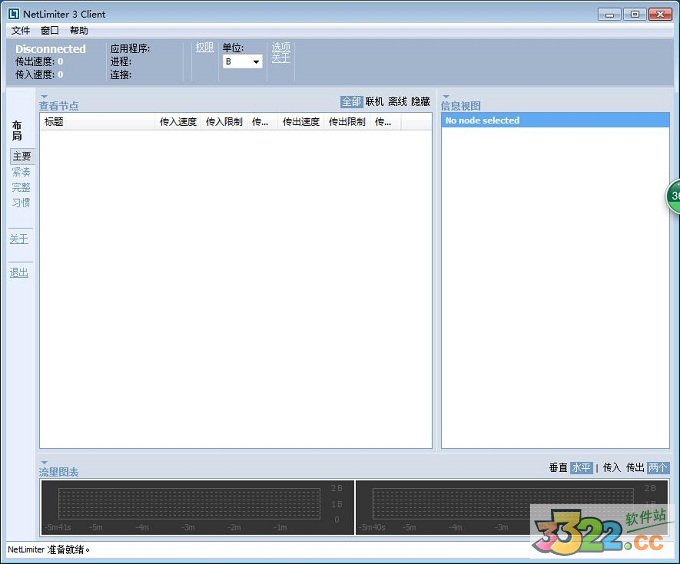Open the 文件 menu
Screen dimensions: 680x564
pyautogui.click(x=21, y=30)
